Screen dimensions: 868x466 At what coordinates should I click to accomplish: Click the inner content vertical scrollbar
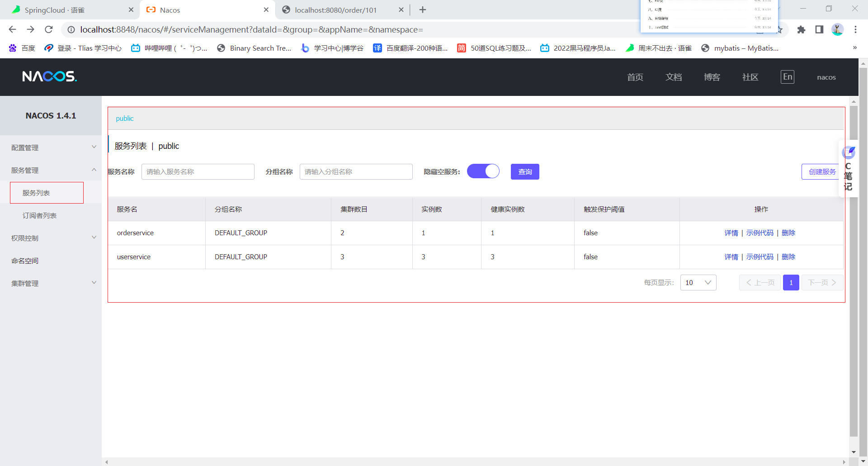854,271
